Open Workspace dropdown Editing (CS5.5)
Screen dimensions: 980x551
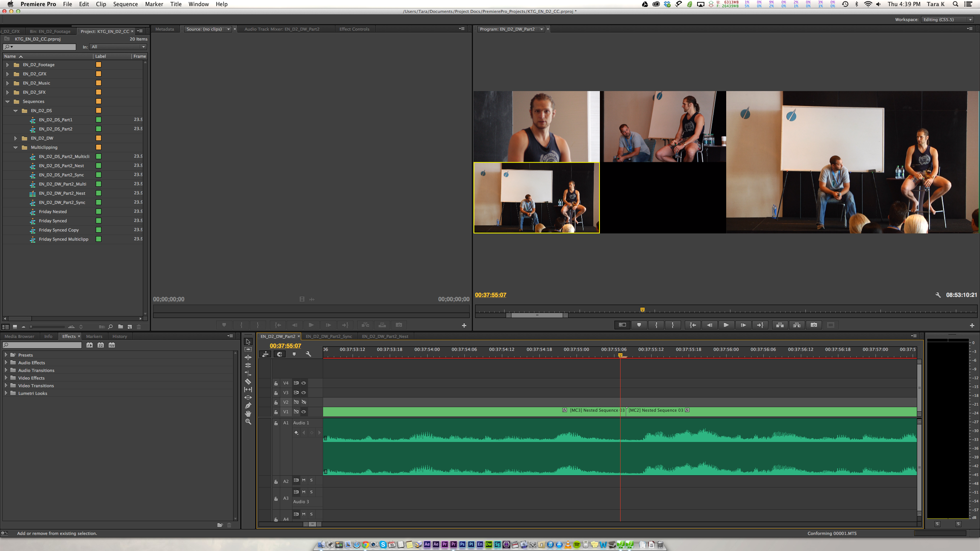pyautogui.click(x=947, y=20)
